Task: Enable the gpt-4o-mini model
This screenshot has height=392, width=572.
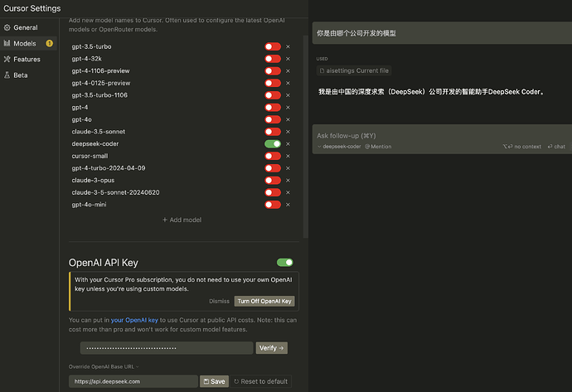Action: [273, 205]
